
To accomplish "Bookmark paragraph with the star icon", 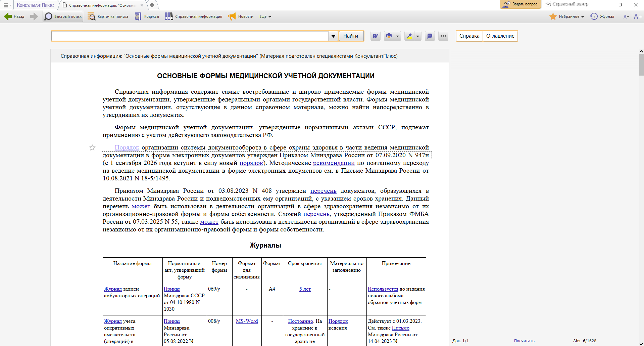I will click(x=92, y=147).
